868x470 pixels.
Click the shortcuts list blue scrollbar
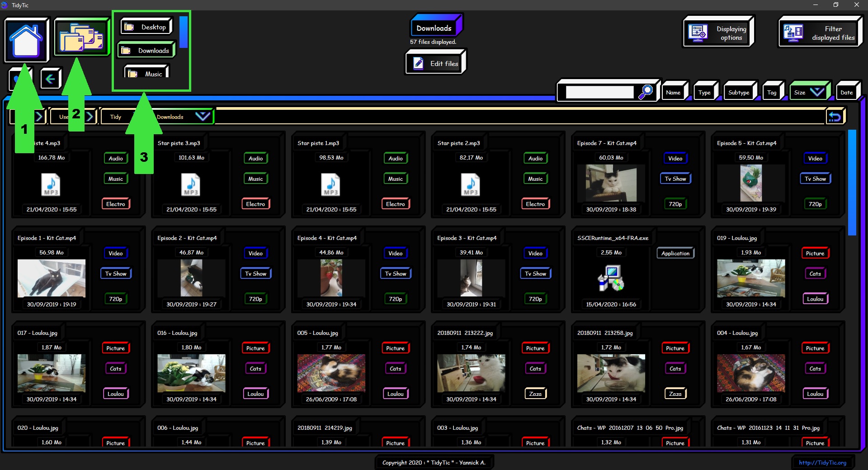183,32
